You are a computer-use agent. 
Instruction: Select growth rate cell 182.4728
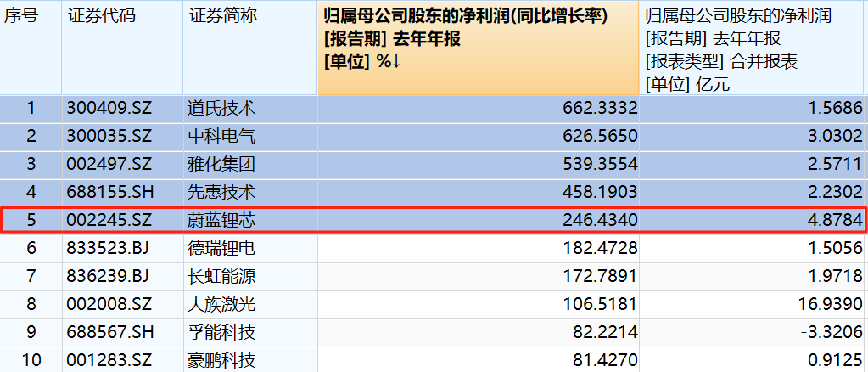479,248
